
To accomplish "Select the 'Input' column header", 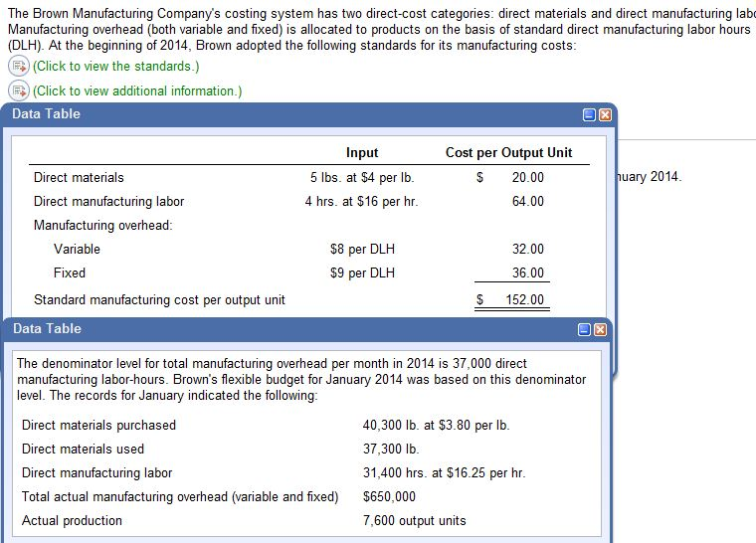I will coord(362,152).
